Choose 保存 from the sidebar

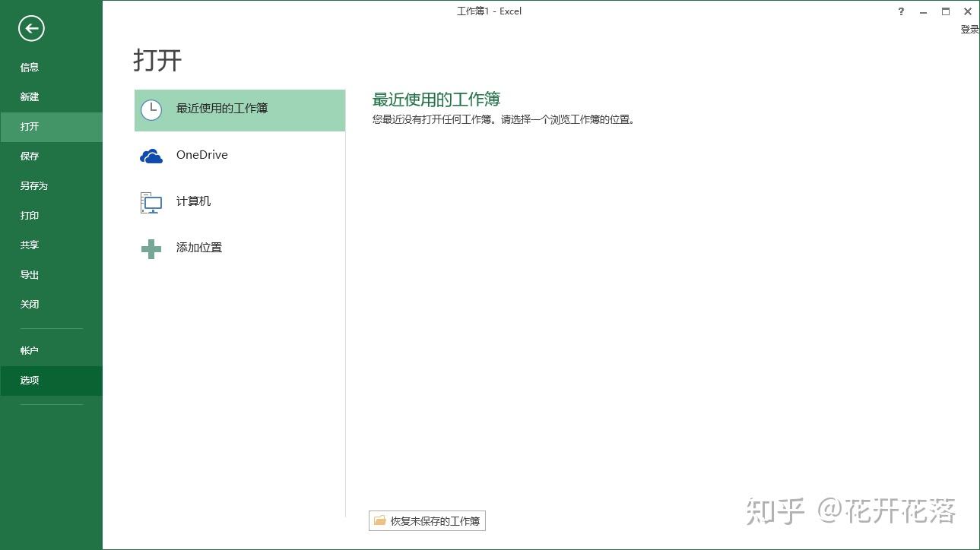click(x=51, y=156)
